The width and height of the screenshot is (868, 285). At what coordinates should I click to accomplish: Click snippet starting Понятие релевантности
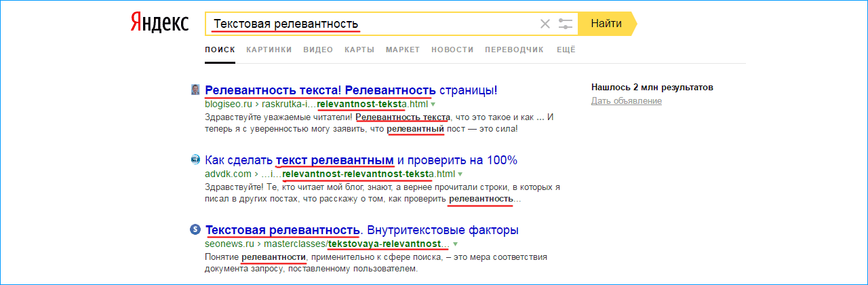(x=376, y=263)
